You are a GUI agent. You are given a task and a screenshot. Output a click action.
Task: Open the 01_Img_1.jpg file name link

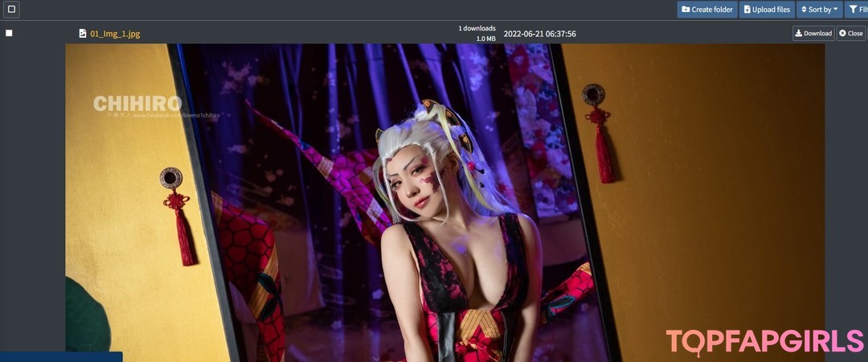pyautogui.click(x=115, y=34)
